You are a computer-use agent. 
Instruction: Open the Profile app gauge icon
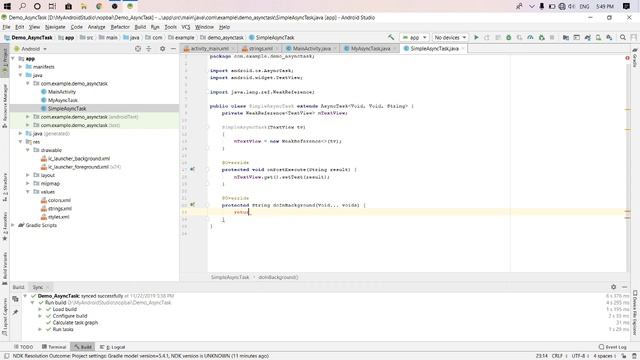pos(530,37)
